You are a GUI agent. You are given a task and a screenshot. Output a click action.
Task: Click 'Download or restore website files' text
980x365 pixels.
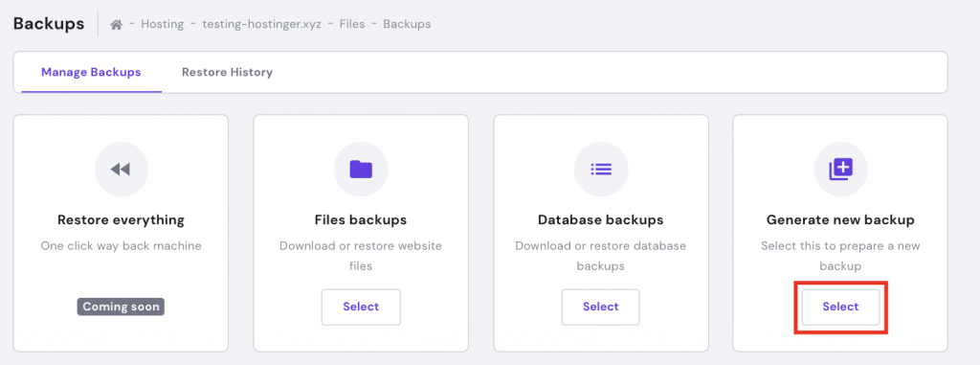(361, 256)
